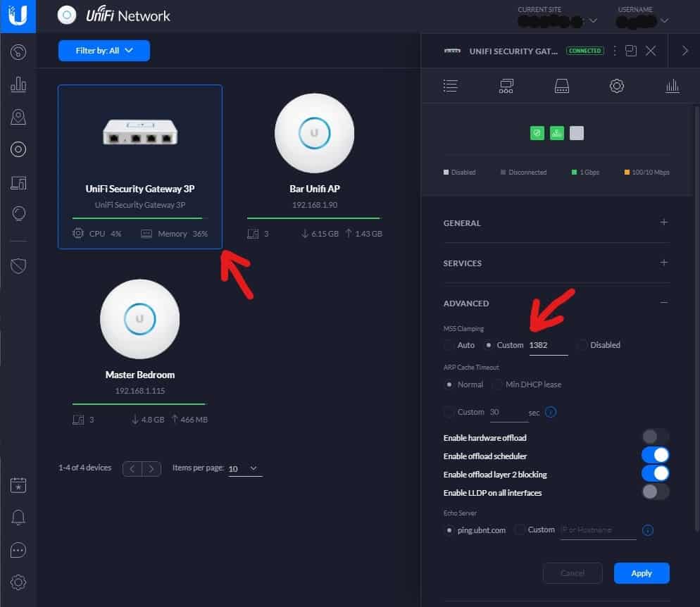Open the Filter by: All dropdown
Screen dimensions: 700x607
point(104,51)
